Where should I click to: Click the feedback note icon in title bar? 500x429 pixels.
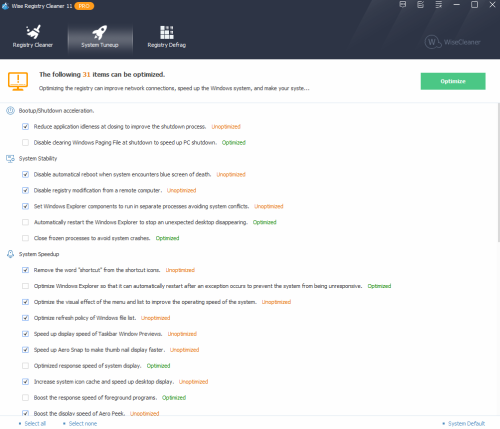421,5
